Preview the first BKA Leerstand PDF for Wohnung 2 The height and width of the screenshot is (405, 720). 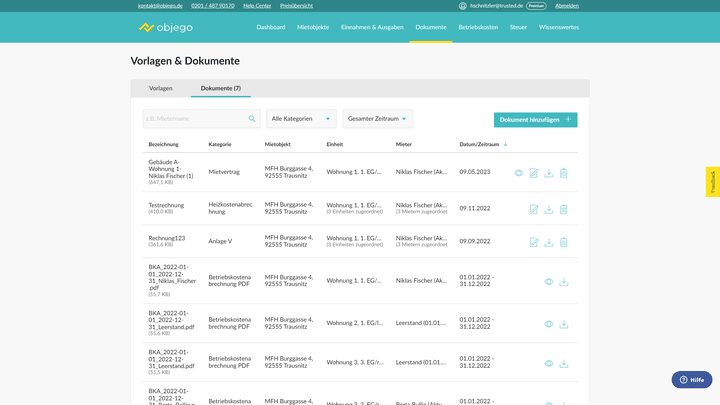pos(549,324)
